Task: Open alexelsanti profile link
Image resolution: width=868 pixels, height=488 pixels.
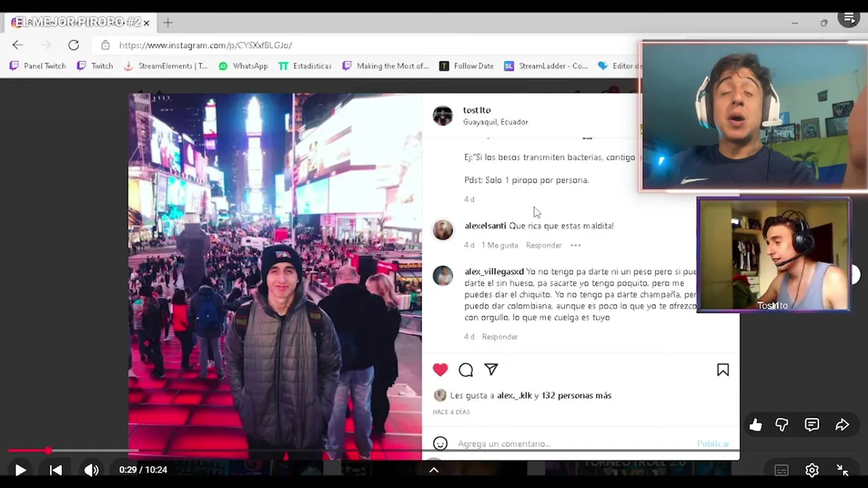Action: click(485, 226)
